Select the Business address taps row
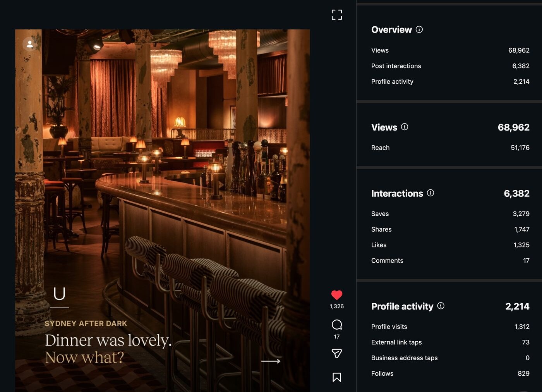 point(450,358)
